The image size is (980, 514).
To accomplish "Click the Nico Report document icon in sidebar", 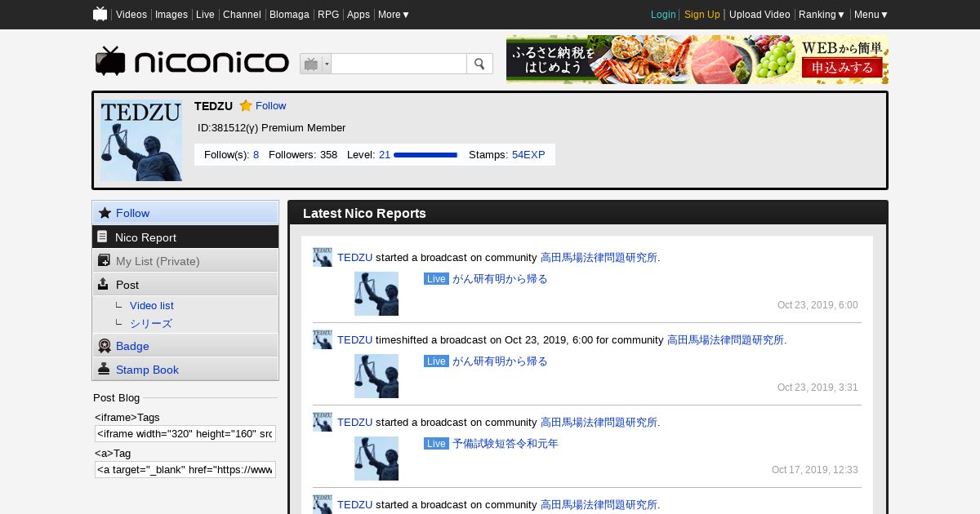I will point(102,237).
